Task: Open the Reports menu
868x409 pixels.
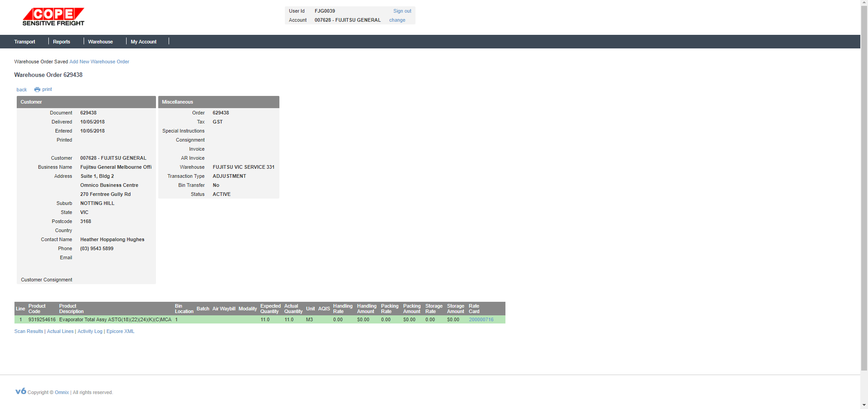Action: [61, 42]
